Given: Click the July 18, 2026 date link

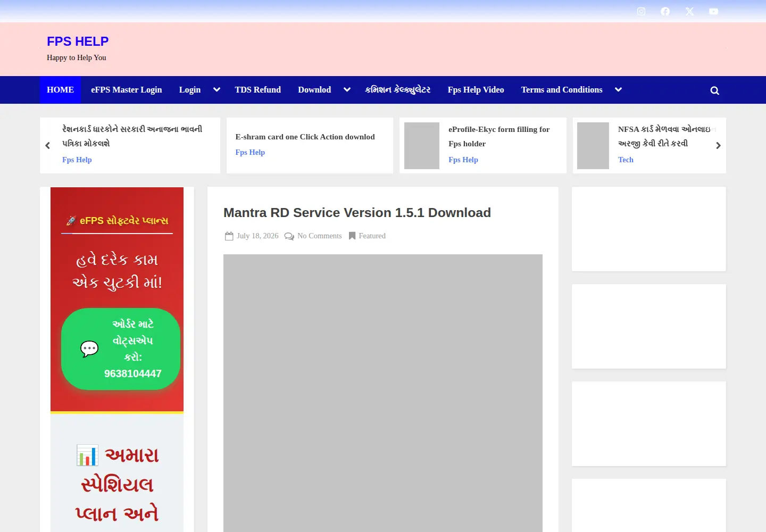Looking at the screenshot, I should pos(257,236).
